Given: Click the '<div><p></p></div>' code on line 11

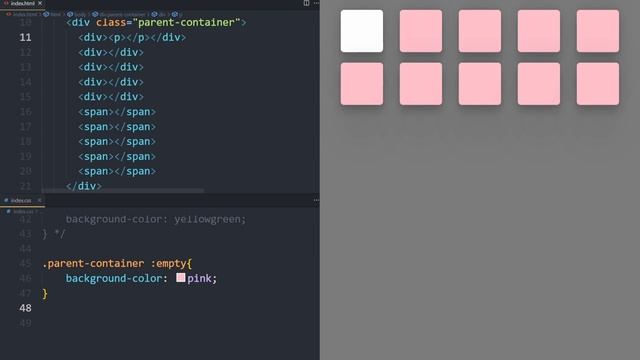Looking at the screenshot, I should (132, 38).
